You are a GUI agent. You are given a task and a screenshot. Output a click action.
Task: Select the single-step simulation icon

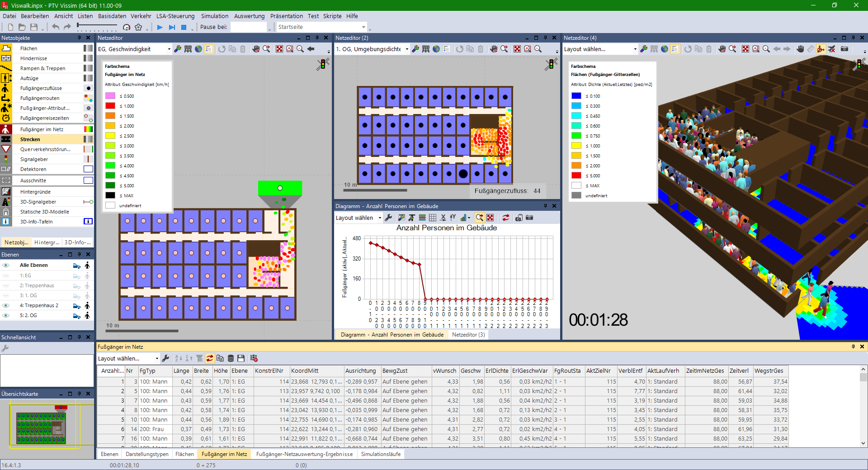pos(172,27)
